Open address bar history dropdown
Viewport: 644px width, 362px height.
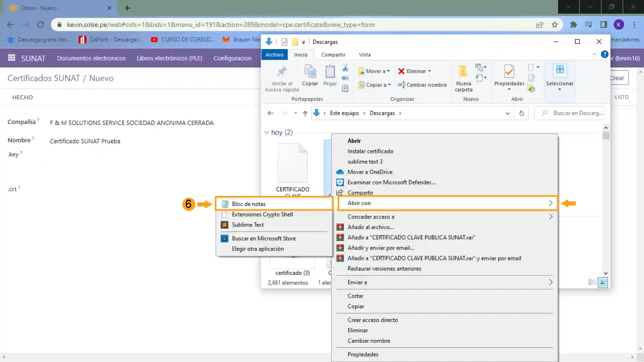pyautogui.click(x=507, y=113)
